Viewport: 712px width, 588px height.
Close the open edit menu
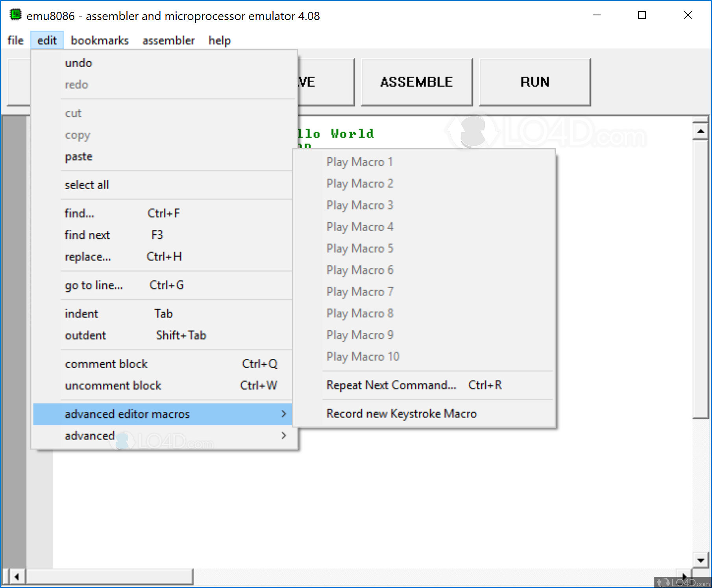[47, 40]
